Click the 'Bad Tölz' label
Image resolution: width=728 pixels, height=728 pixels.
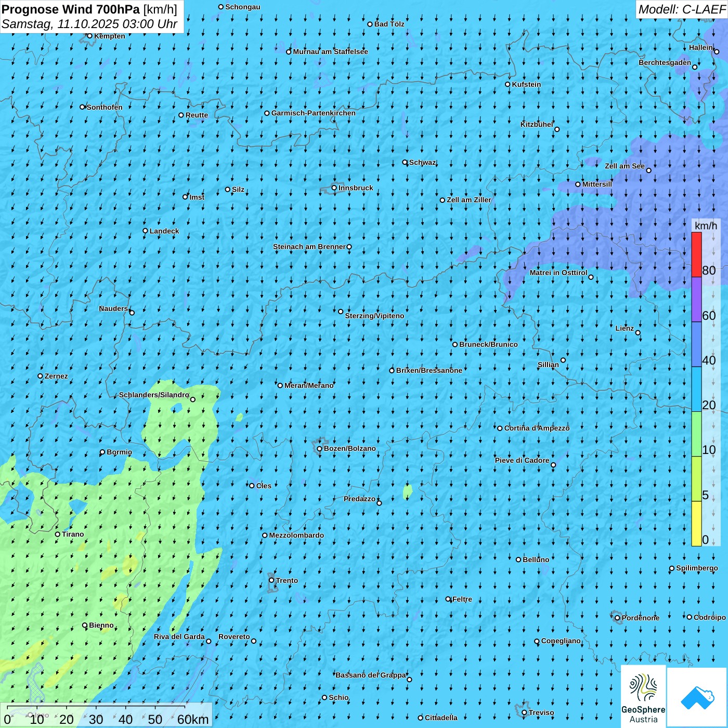tap(389, 24)
